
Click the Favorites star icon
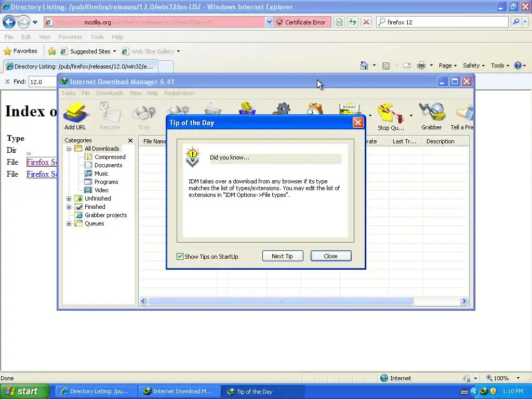7,51
